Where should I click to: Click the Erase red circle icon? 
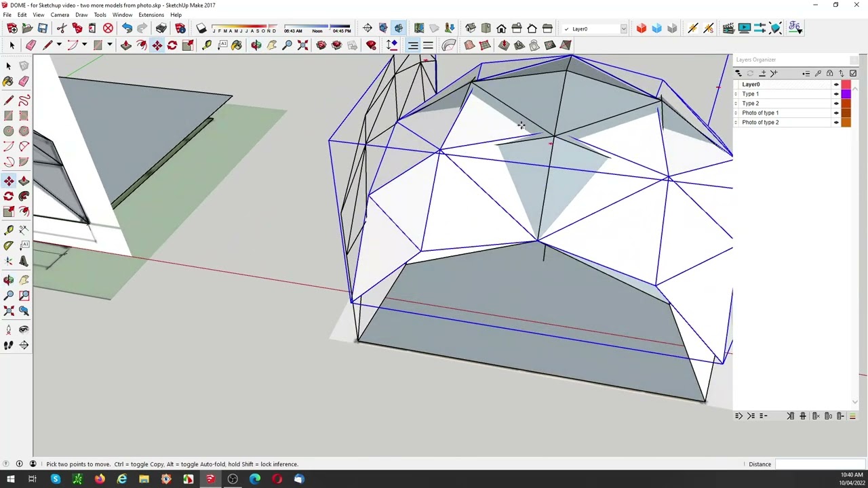(x=108, y=28)
